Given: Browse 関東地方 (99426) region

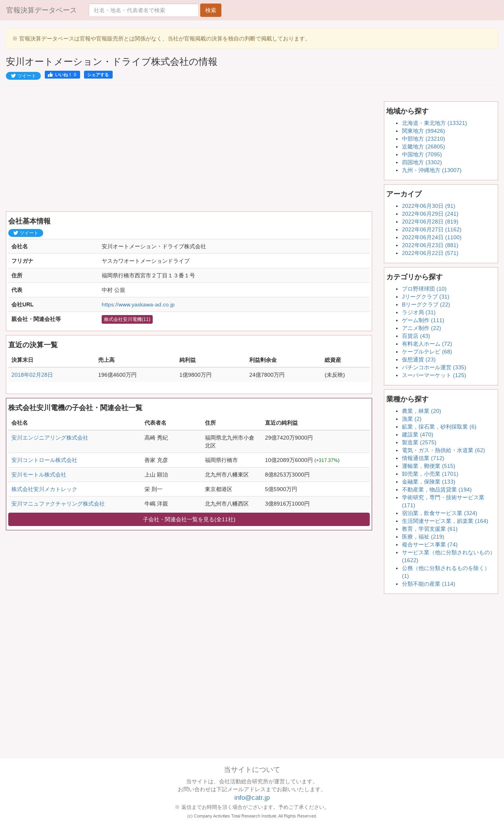Looking at the screenshot, I should click(x=424, y=131).
